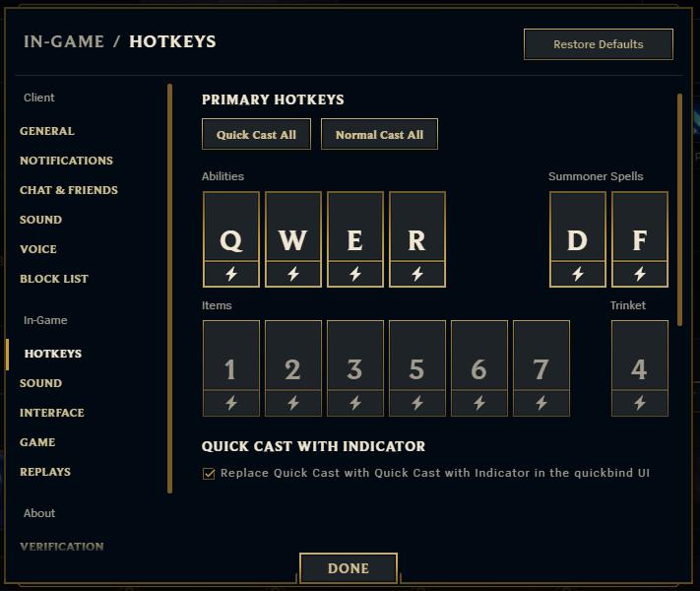This screenshot has width=700, height=591.
Task: Open the Interface settings tab
Action: pos(52,413)
